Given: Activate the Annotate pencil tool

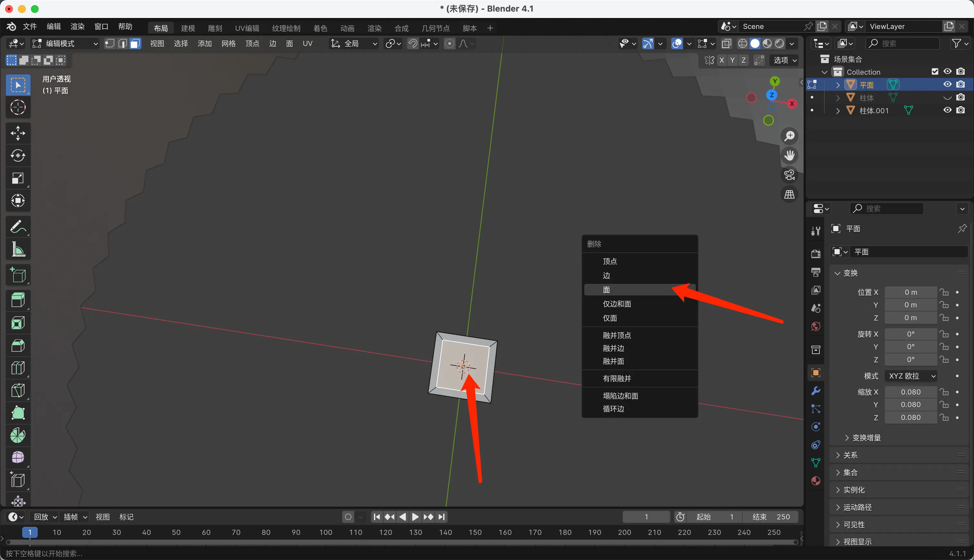Looking at the screenshot, I should [18, 227].
